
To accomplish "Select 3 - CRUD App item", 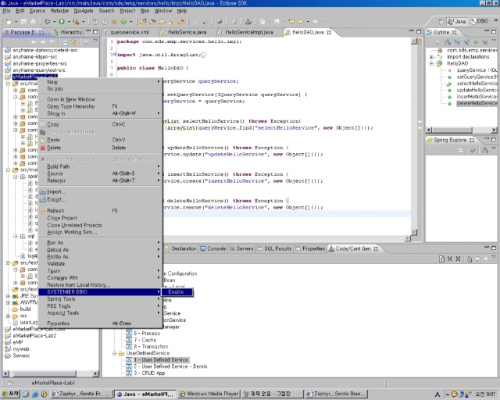I will click(149, 373).
